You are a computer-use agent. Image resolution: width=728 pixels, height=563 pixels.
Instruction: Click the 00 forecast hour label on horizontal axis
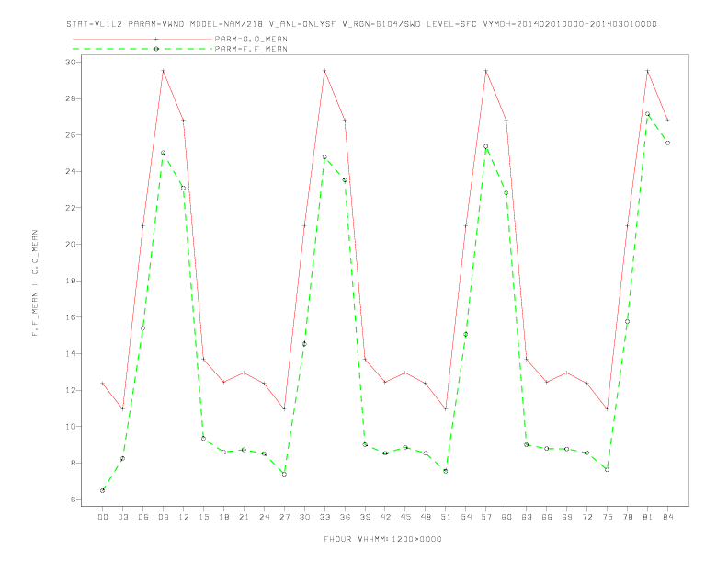point(103,517)
